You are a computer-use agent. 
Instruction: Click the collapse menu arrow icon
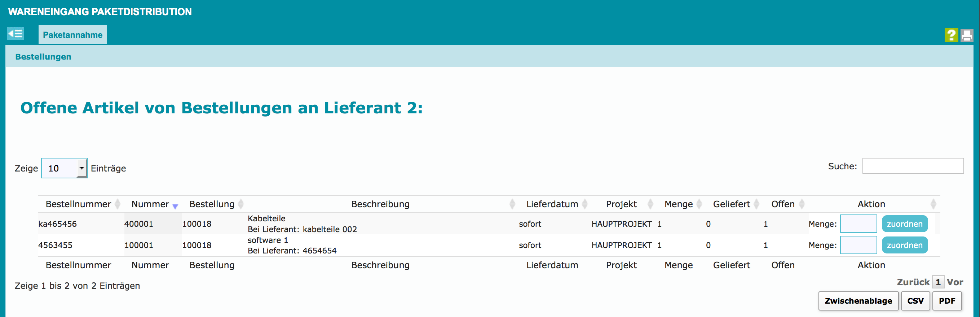(15, 34)
